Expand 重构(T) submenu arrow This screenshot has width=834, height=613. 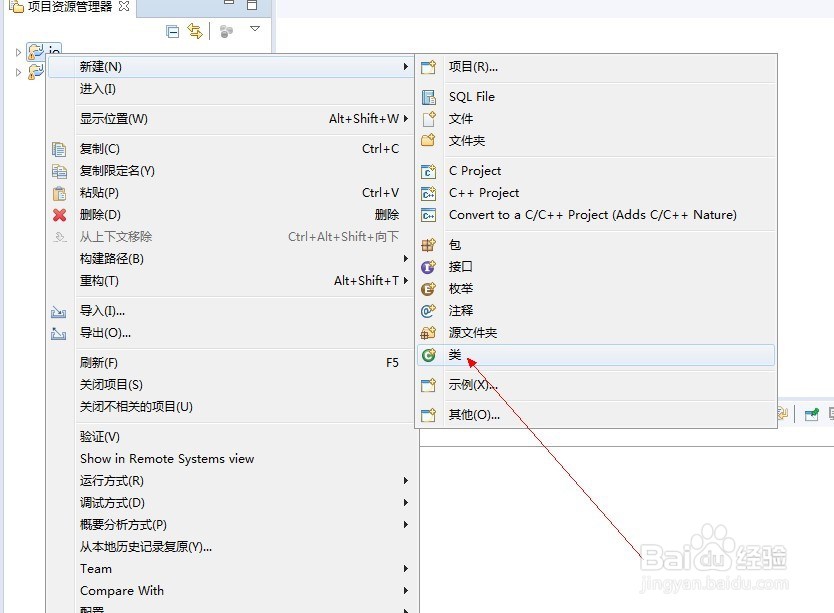[x=406, y=280]
